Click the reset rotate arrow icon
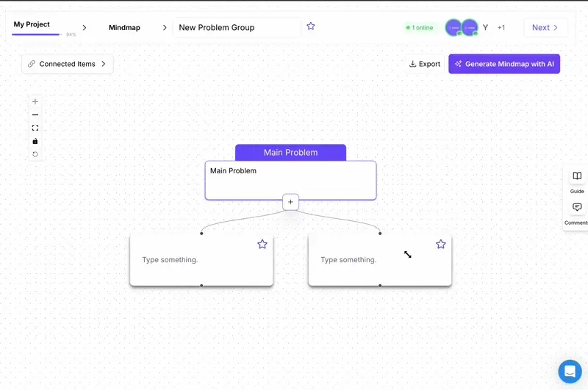 [35, 154]
